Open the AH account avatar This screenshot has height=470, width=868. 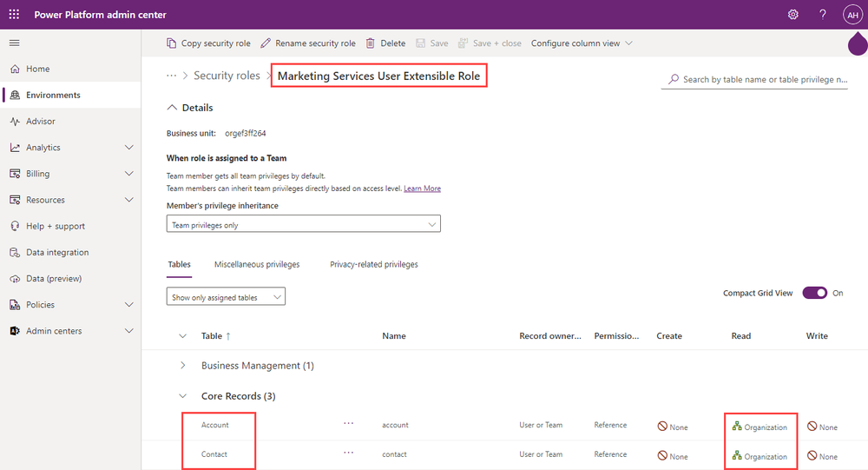point(852,15)
